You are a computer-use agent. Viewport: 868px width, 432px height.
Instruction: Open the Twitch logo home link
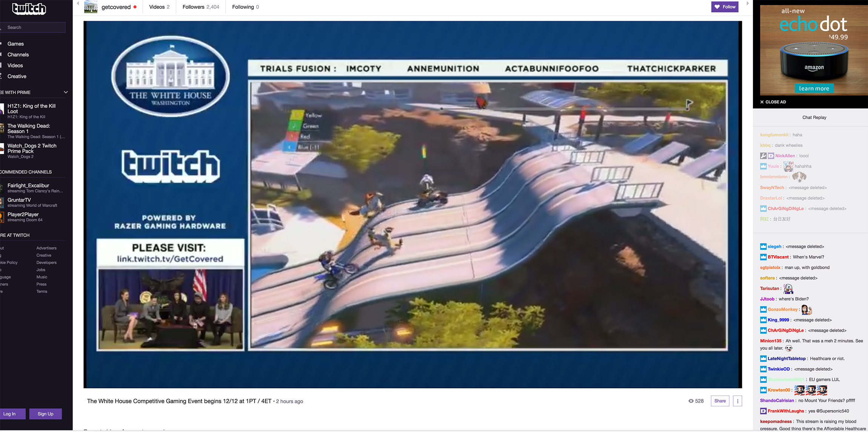tap(29, 8)
